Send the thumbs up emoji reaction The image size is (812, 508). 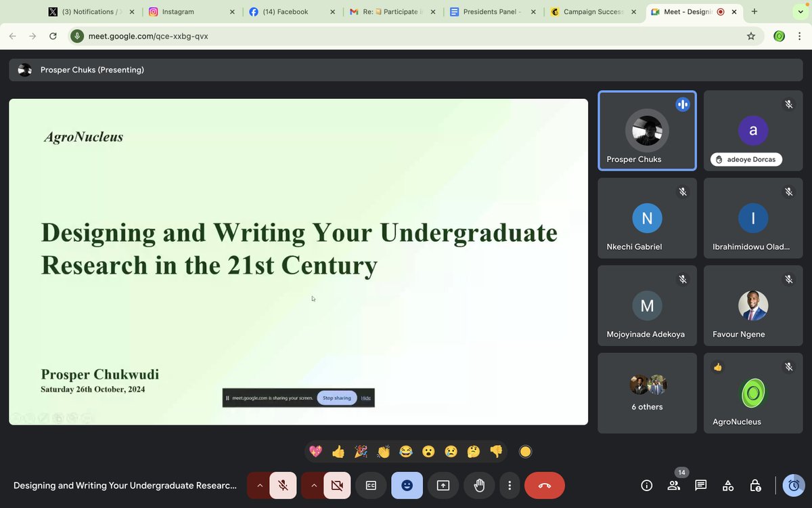(338, 452)
